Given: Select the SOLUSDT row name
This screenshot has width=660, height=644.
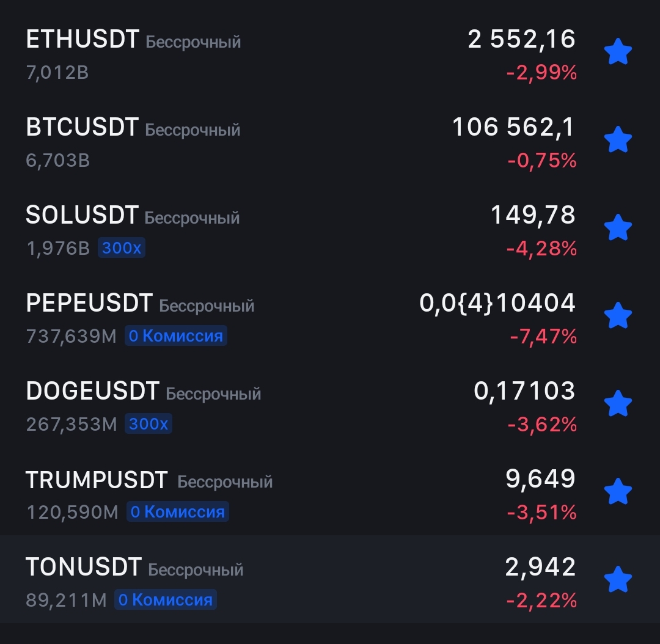Looking at the screenshot, I should coord(82,215).
